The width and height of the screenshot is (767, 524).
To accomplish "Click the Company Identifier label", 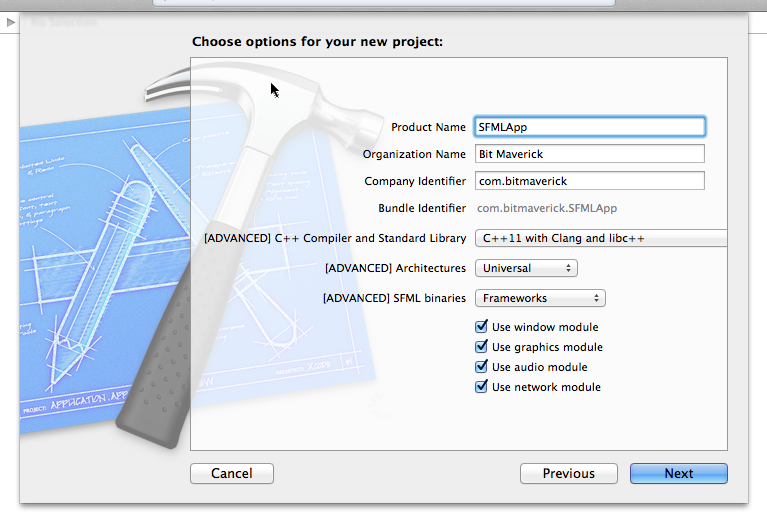I will click(415, 181).
